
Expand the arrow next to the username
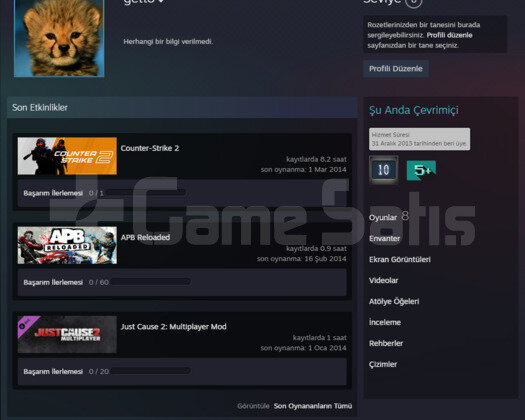click(161, 2)
